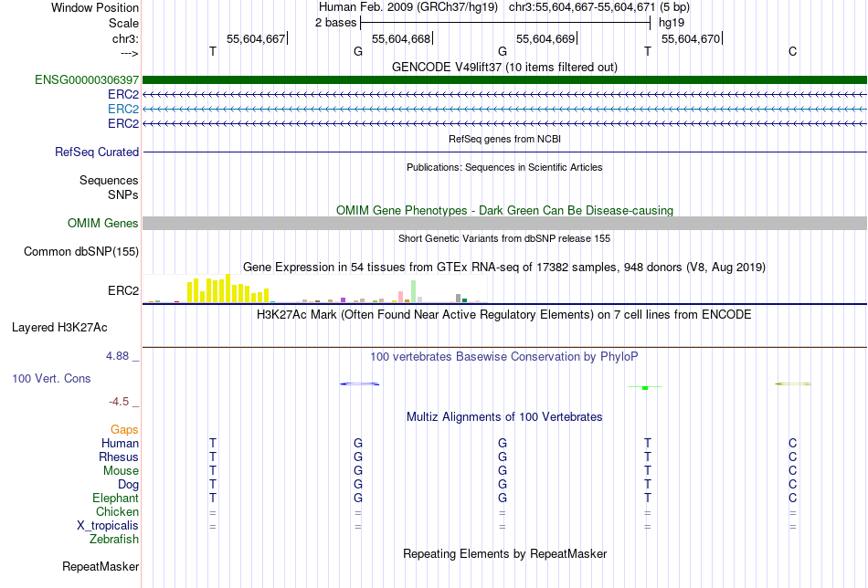The image size is (868, 588).
Task: Click the position text chr3:55,604,667-55,604,671
Action: (x=582, y=7)
